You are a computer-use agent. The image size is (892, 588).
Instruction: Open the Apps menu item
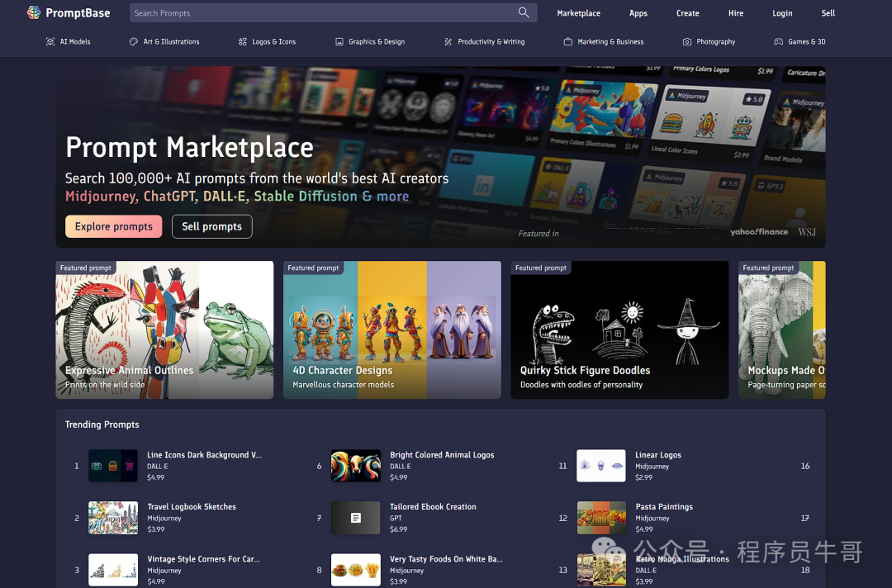(638, 13)
